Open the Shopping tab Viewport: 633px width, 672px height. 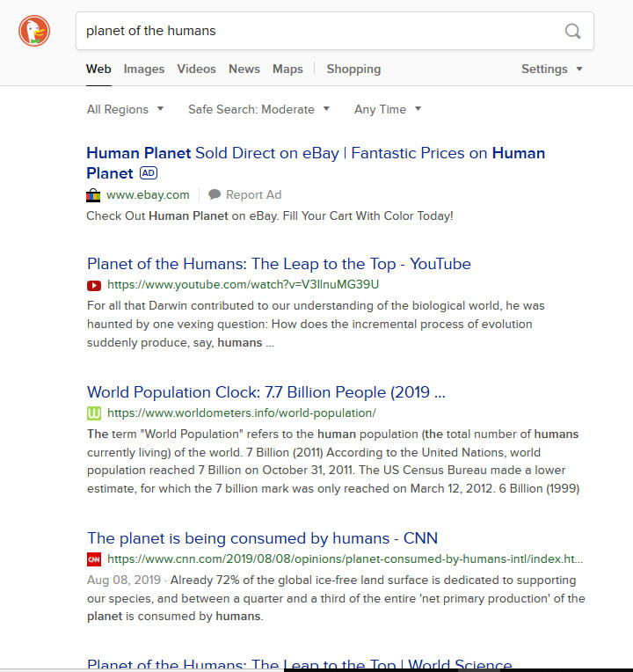click(x=353, y=69)
